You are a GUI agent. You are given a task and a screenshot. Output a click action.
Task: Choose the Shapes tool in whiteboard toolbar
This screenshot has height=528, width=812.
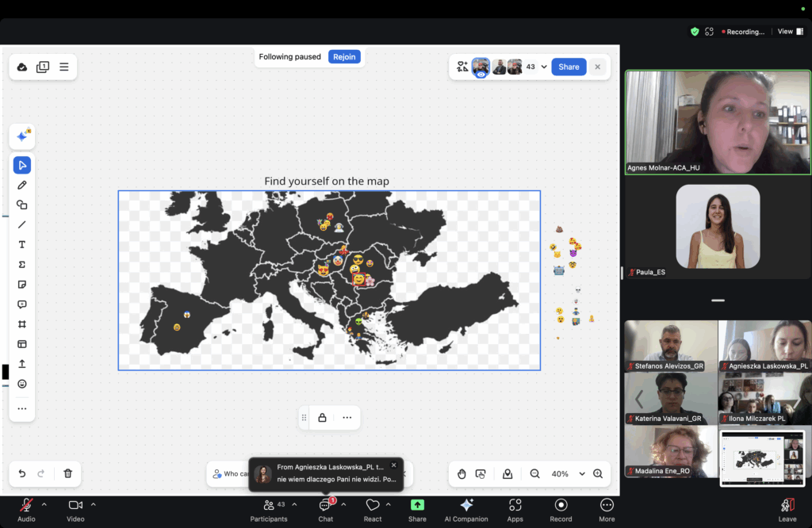pos(22,205)
